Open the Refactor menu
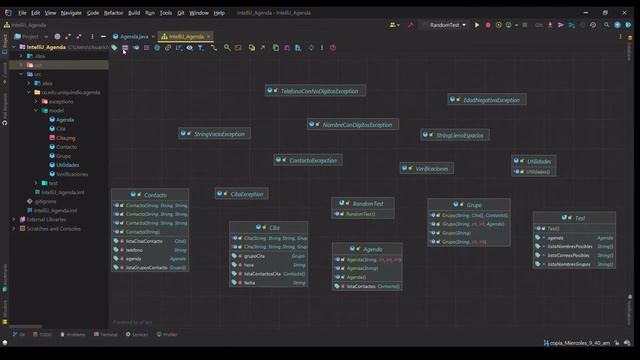The width and height of the screenshot is (640, 360). click(x=113, y=13)
